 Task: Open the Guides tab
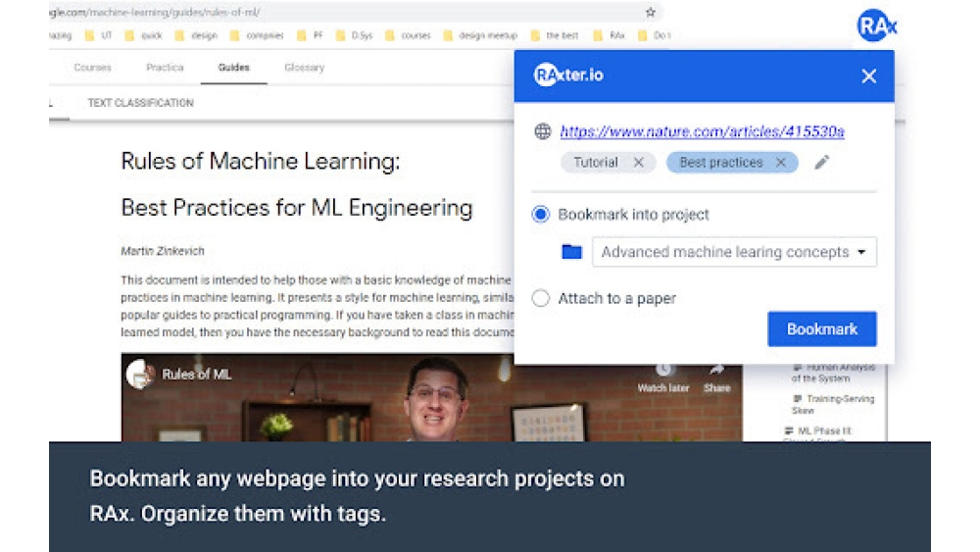click(x=233, y=68)
